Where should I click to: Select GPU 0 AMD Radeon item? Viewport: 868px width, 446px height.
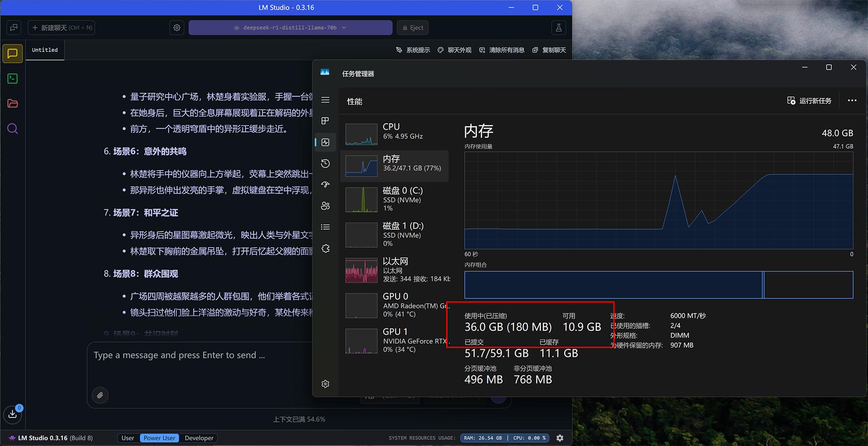tap(395, 305)
